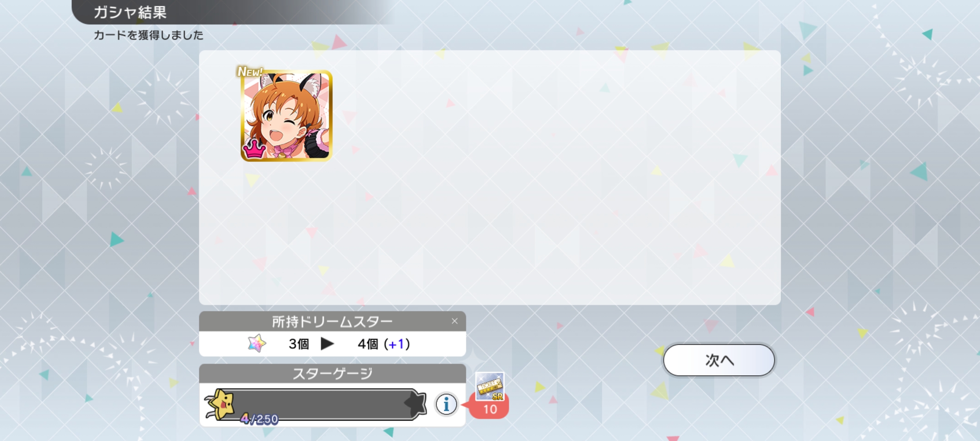Tap the rainbow dream star icon
Viewport: 980px width, 441px height.
pos(257,343)
